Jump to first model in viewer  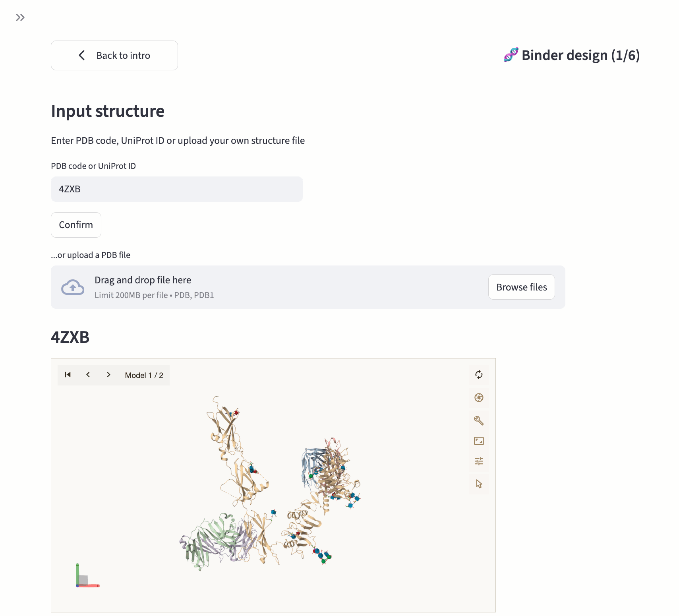(x=68, y=375)
